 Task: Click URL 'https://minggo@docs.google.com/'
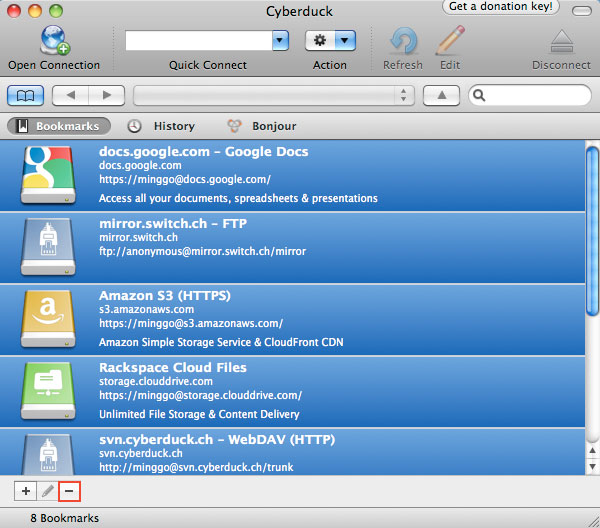185,179
